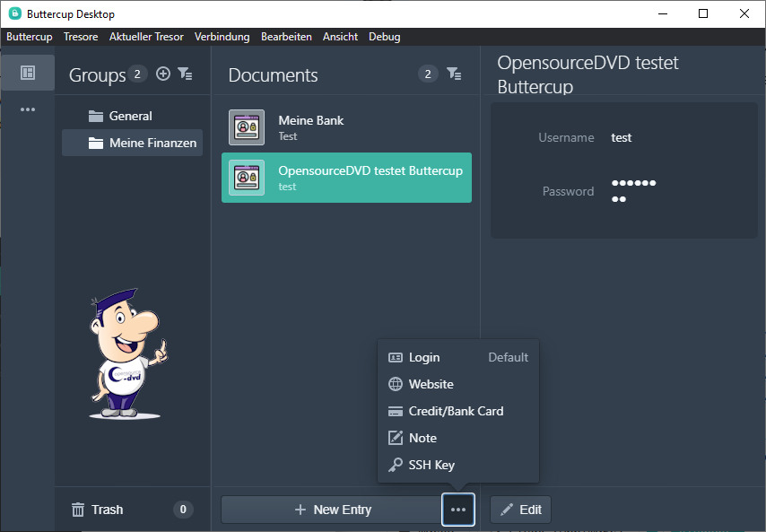
Task: Open the Tresore menu
Action: click(81, 37)
